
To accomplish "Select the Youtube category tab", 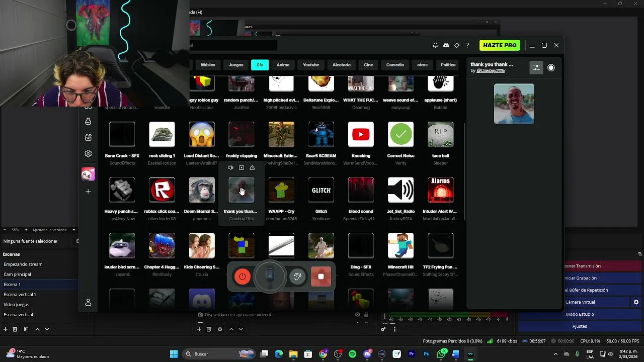I will point(311,65).
